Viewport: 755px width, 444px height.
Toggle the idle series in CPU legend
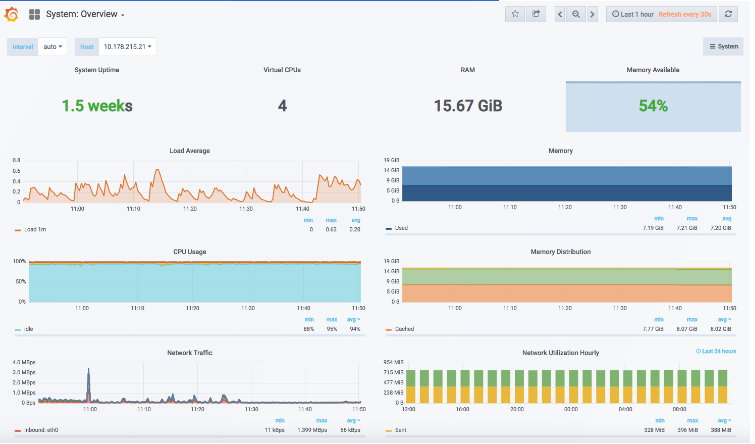point(29,329)
